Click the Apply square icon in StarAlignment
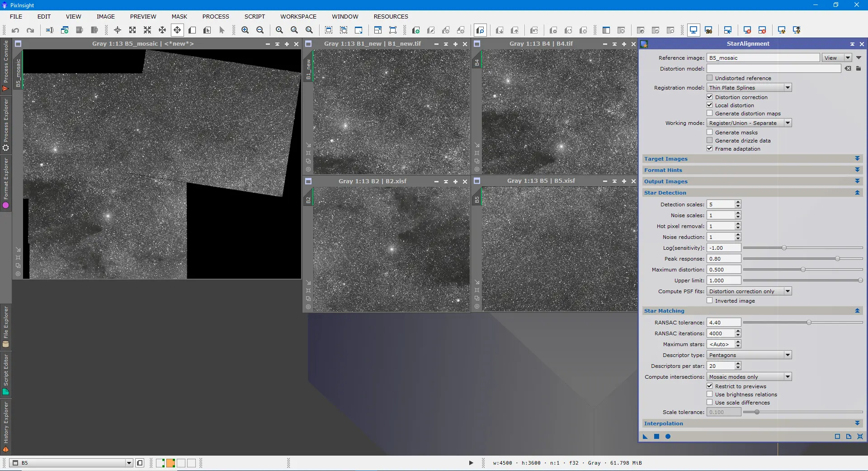The image size is (868, 471). coord(656,437)
